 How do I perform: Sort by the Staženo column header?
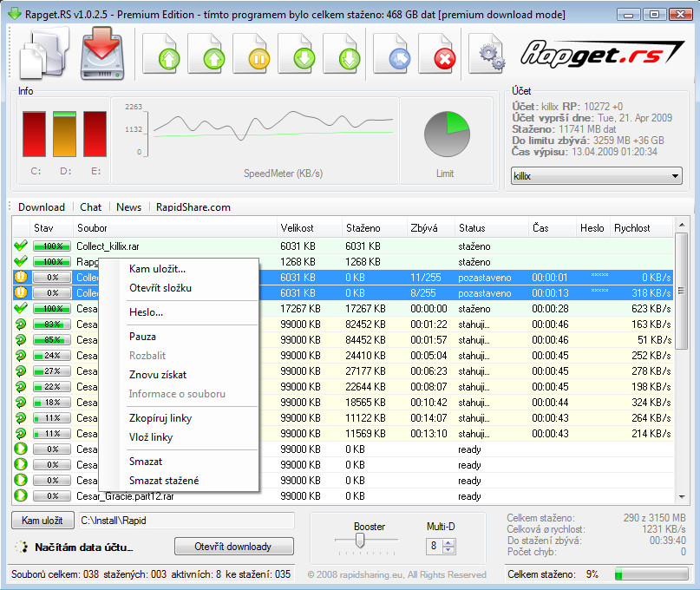click(x=375, y=228)
